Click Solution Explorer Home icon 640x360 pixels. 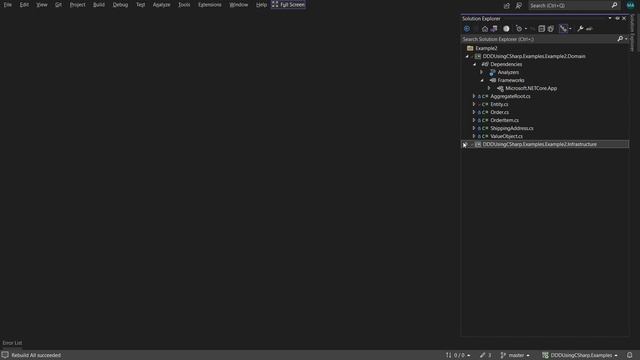(484, 29)
